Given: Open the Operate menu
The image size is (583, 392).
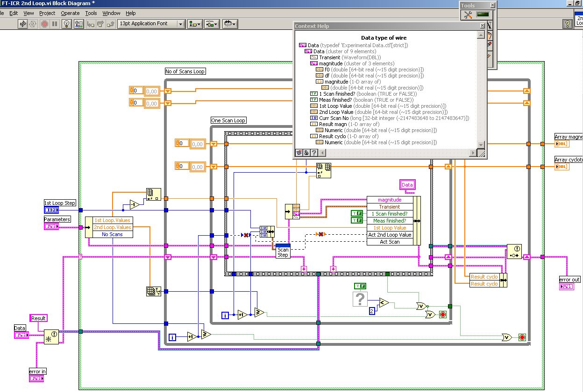Looking at the screenshot, I should point(70,13).
